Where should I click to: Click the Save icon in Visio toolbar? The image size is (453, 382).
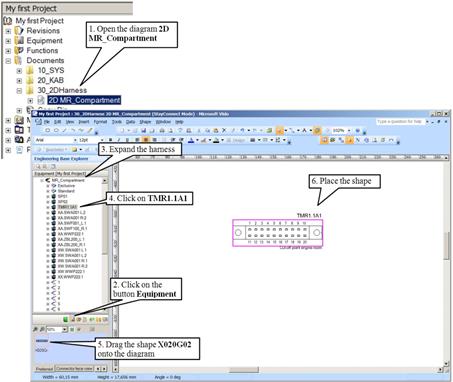click(143, 130)
